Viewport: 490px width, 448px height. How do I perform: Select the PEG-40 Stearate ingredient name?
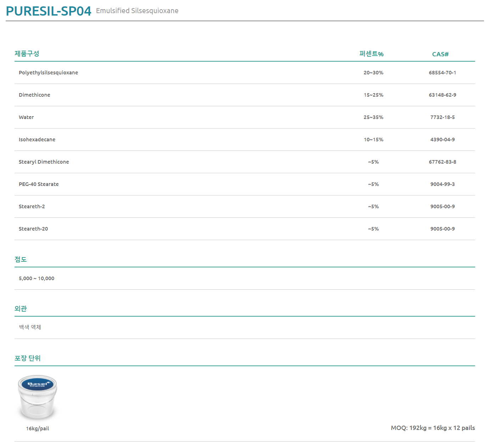[39, 184]
